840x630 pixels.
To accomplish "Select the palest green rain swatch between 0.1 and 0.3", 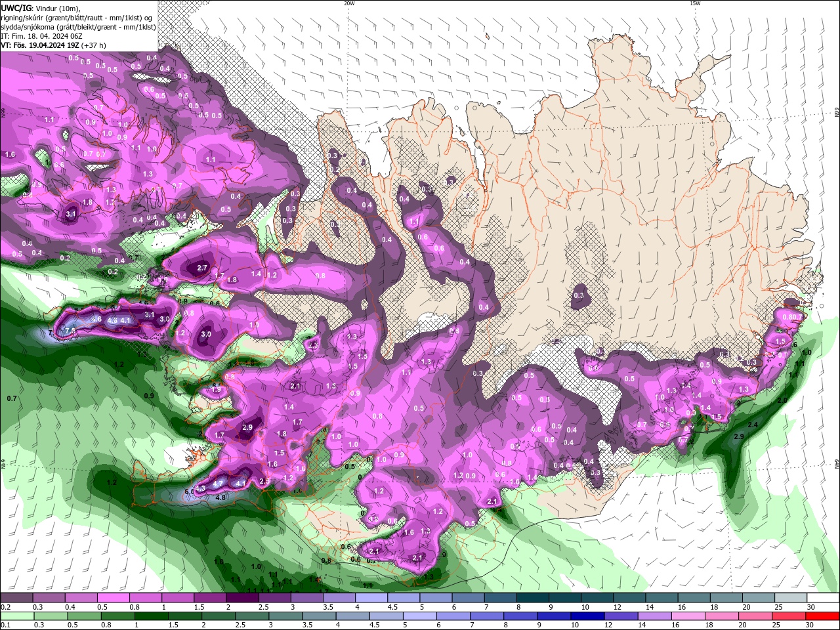I will tap(17, 616).
